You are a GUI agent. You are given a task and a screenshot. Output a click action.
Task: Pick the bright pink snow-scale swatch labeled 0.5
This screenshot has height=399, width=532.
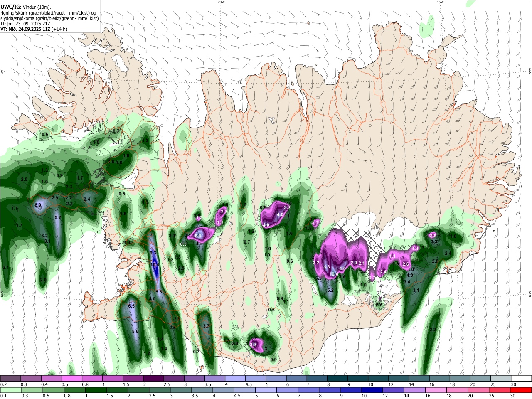(71, 378)
